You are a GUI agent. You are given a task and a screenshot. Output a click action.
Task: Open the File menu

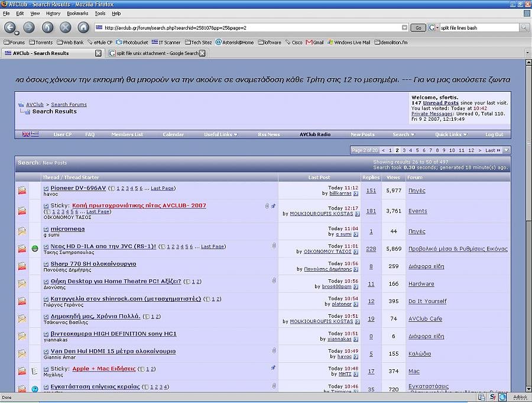(x=6, y=13)
